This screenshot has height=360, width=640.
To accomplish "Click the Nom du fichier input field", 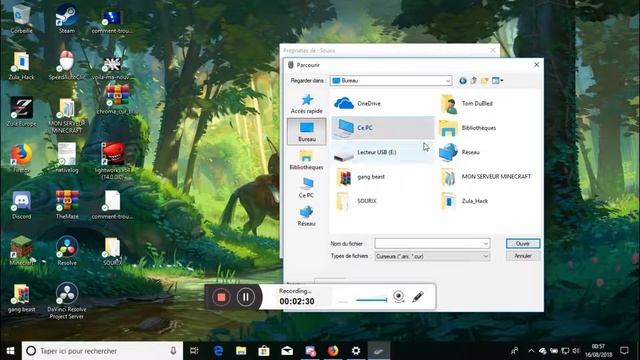I will (428, 244).
